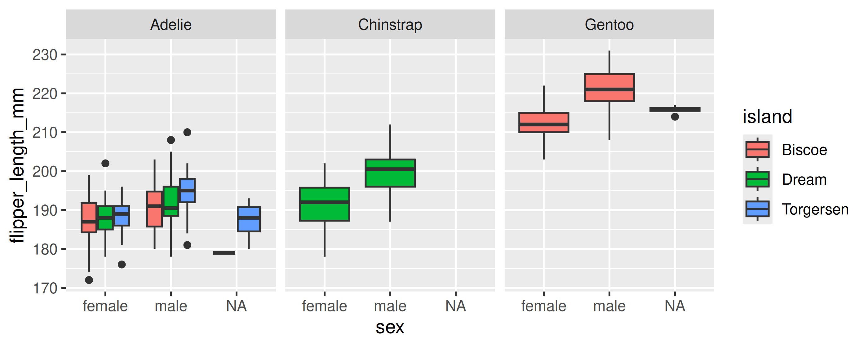The height and width of the screenshot is (347, 868).
Task: Click the 'island' legend title
Action: pyautogui.click(x=767, y=116)
